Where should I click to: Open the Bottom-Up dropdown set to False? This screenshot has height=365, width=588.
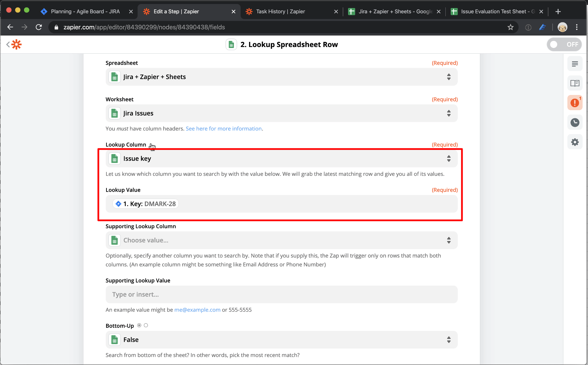(281, 340)
